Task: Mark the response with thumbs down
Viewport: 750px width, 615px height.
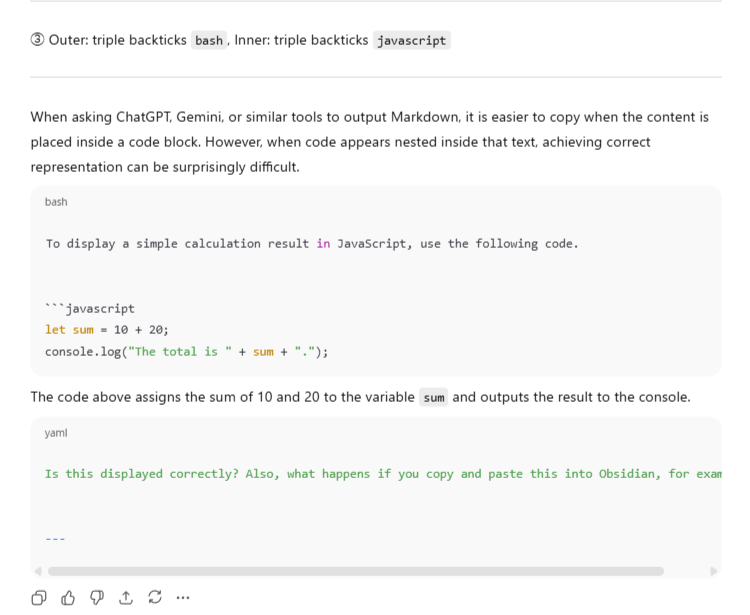Action: tap(97, 597)
